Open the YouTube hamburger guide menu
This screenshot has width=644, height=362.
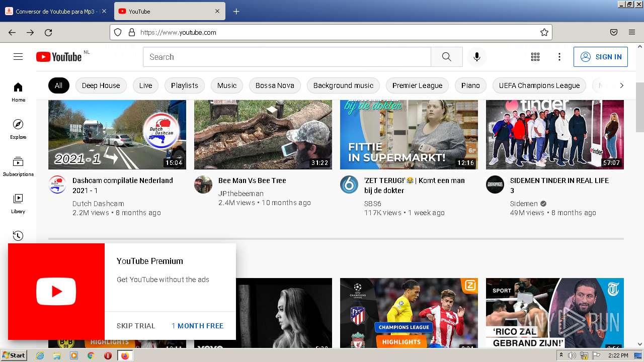pyautogui.click(x=18, y=57)
